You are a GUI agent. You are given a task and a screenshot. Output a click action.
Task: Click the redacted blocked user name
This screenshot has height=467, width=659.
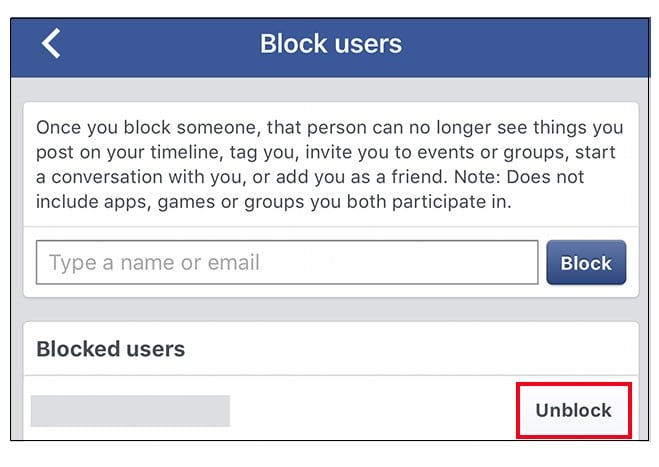tap(130, 411)
